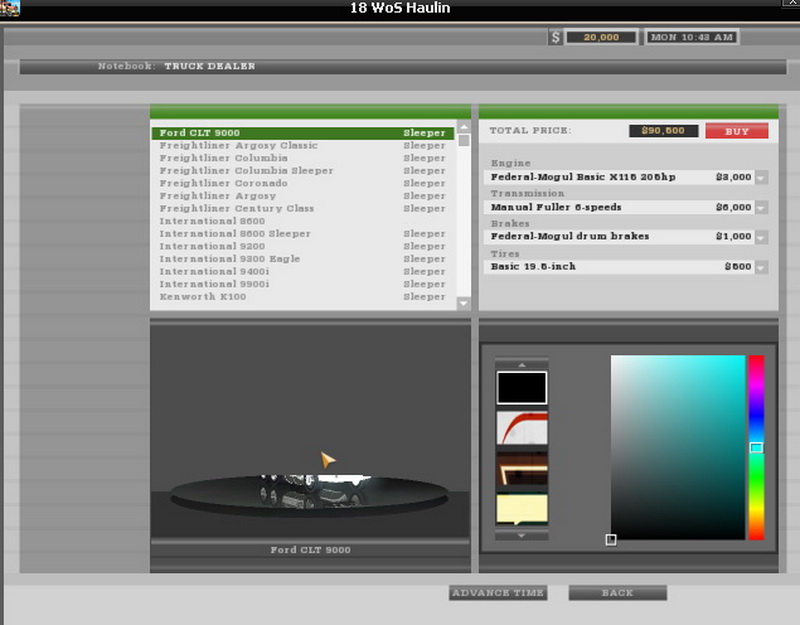Click the truck list scroll-up arrow
This screenshot has width=800, height=625.
pyautogui.click(x=463, y=128)
